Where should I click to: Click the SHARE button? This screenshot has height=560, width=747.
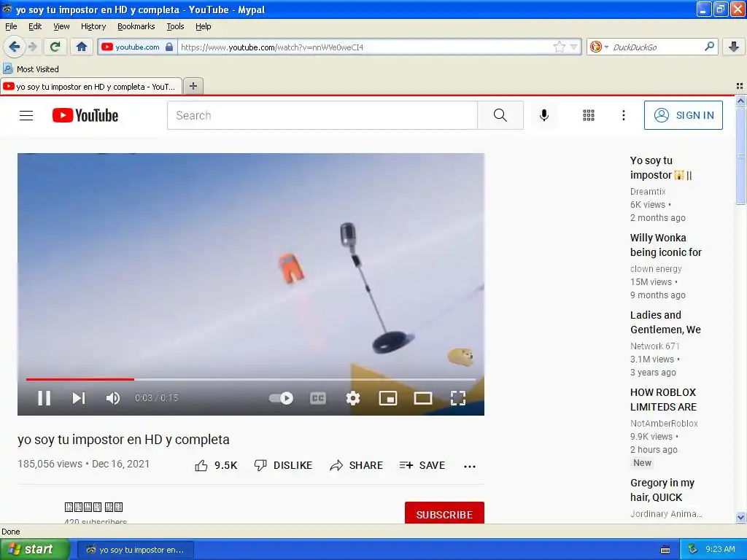(356, 465)
